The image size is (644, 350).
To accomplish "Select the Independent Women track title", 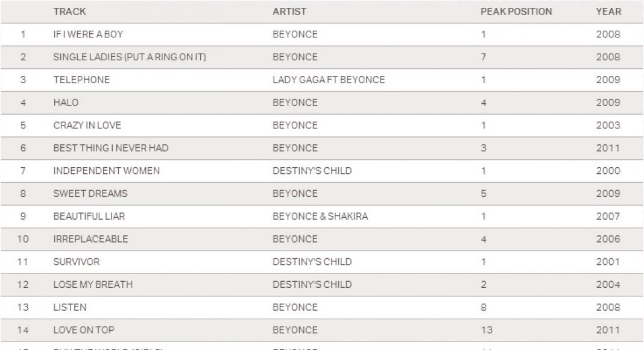I will click(106, 171).
